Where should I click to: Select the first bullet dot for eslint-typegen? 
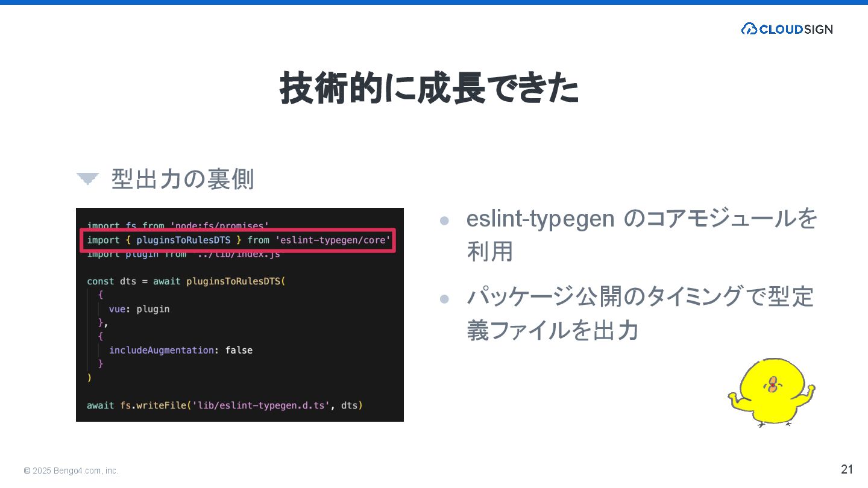[x=445, y=221]
